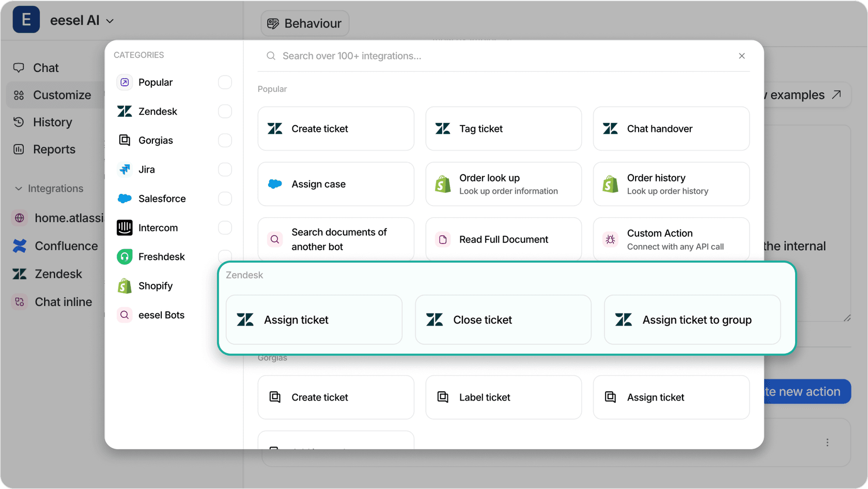Open the Behaviour tab button

coord(305,23)
